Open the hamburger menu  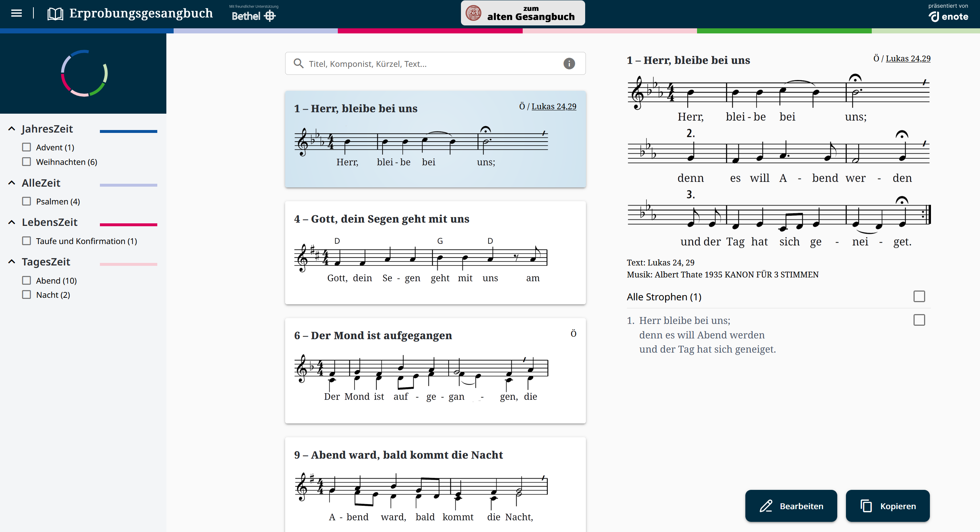pos(16,13)
